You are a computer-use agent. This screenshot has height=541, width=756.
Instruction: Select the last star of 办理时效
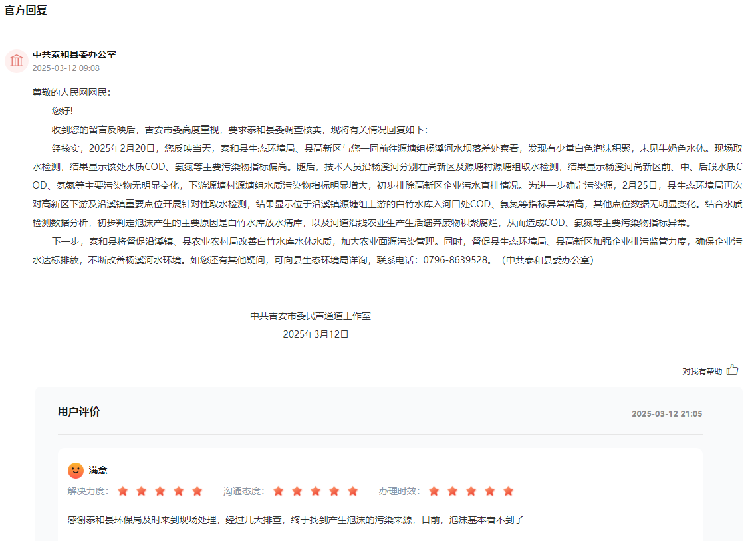point(509,491)
